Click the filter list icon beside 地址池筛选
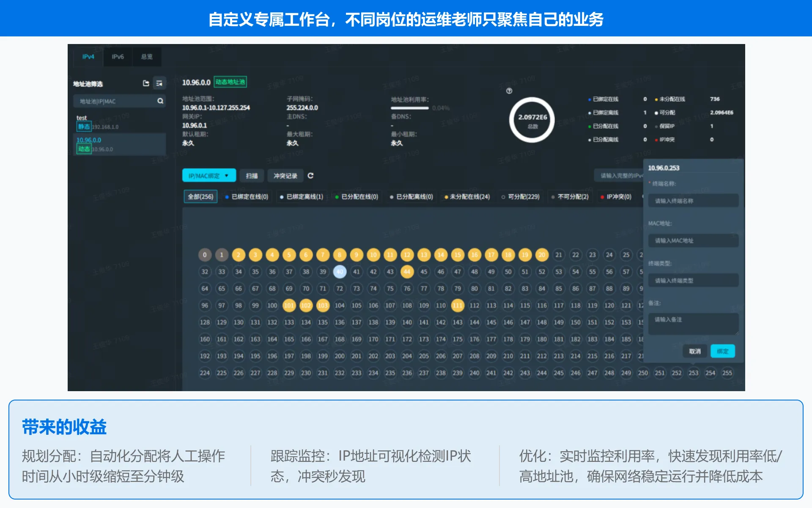Screen dimensions: 812x508 pos(159,83)
